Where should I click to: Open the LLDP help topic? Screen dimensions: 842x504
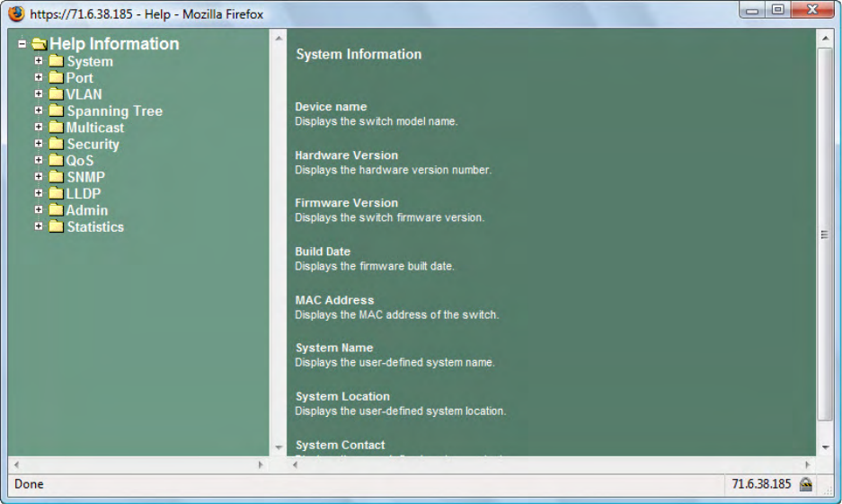84,193
